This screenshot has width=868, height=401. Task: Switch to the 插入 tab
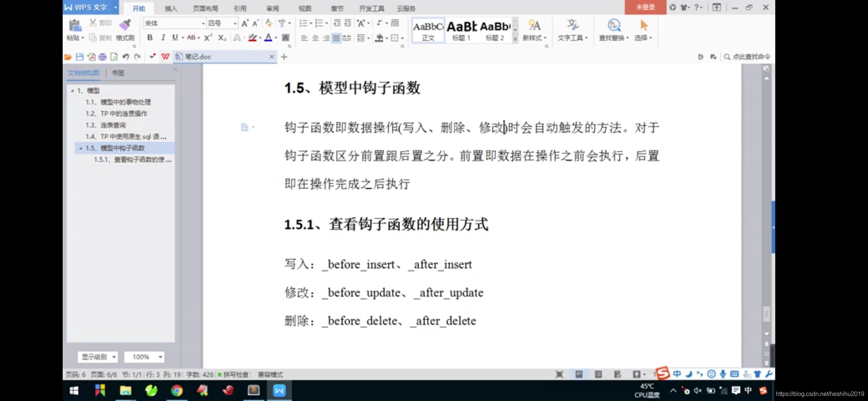tap(171, 8)
